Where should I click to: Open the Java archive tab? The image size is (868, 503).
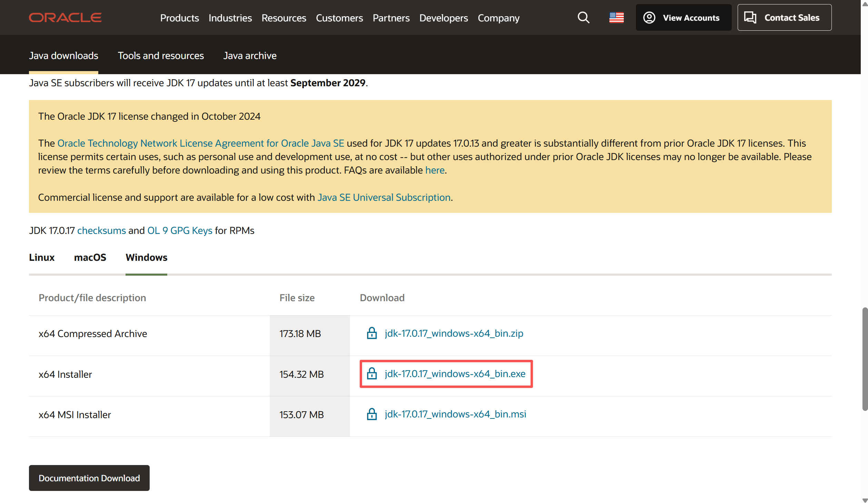click(250, 56)
